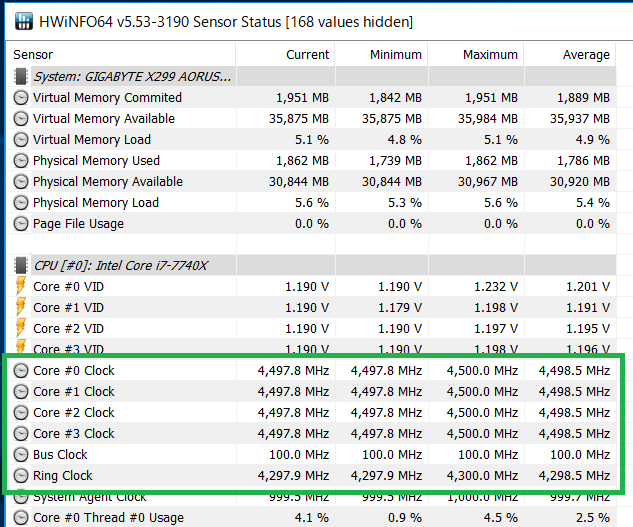
Task: Click the lightning bolt icon beside Core #2 VID
Action: pos(21,328)
